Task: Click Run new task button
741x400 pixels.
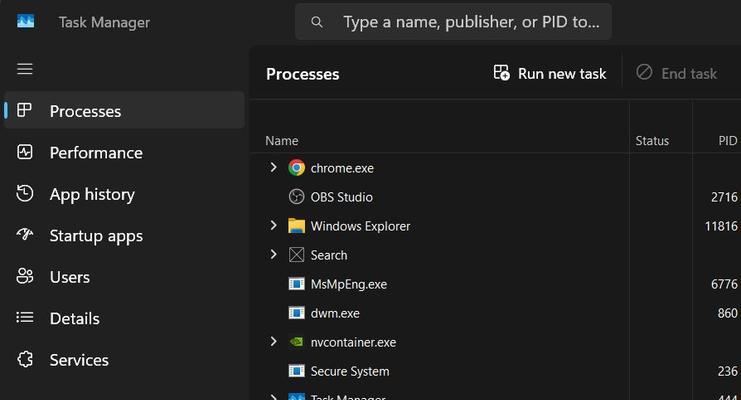Action: 550,73
